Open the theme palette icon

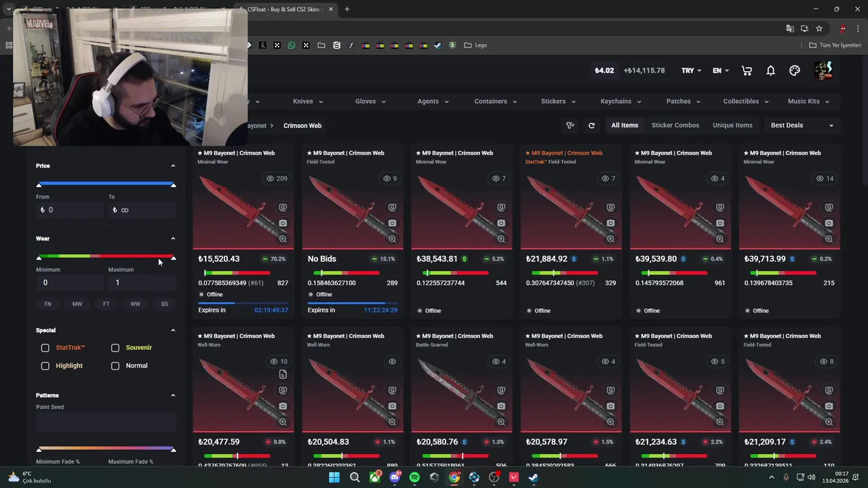(x=795, y=70)
